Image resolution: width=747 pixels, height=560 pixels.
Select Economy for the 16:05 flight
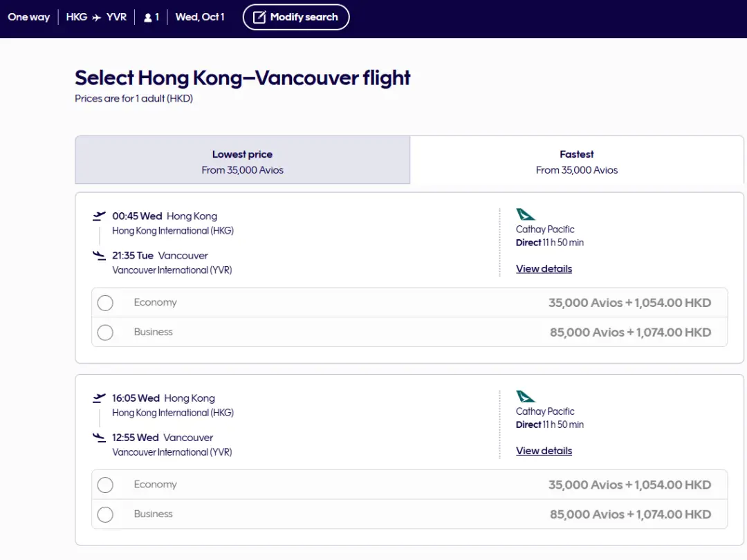(x=105, y=485)
